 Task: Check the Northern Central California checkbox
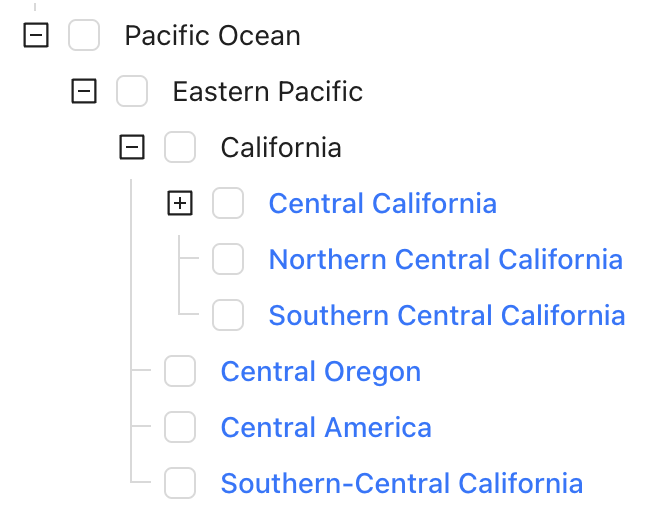pos(228,260)
